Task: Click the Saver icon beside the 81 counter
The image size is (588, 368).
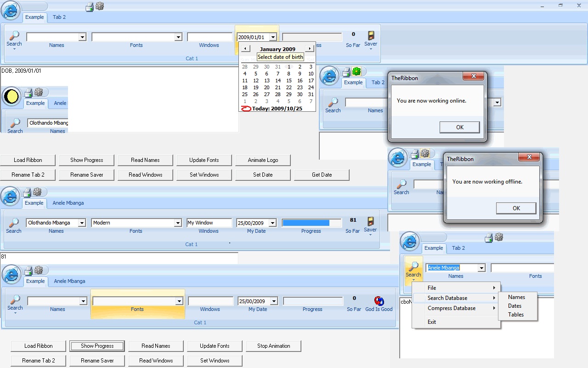Action: click(x=370, y=222)
